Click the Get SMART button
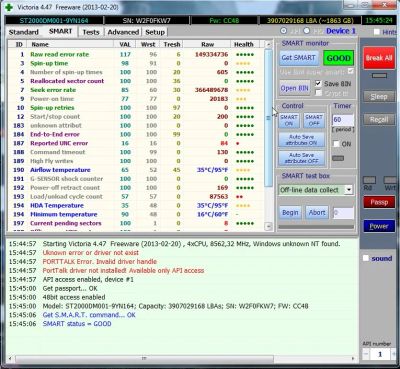Image resolution: width=400 pixels, height=369 pixels. click(298, 58)
